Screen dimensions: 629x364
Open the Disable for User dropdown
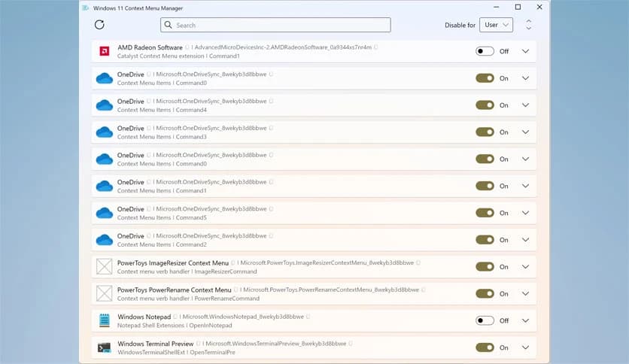497,25
